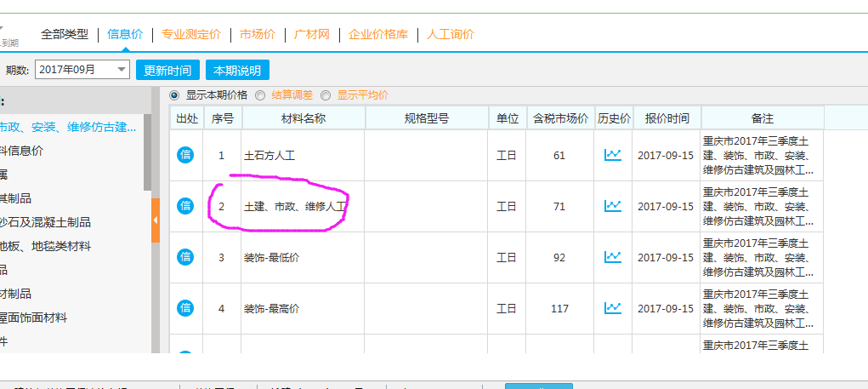This screenshot has height=389, width=868.
Task: Click price value 71
Action: pos(559,207)
